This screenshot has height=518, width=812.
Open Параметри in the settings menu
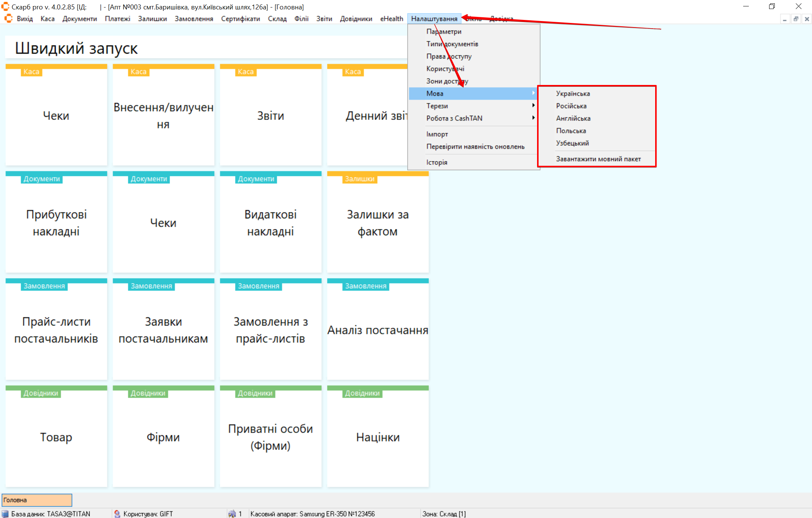[x=444, y=31]
